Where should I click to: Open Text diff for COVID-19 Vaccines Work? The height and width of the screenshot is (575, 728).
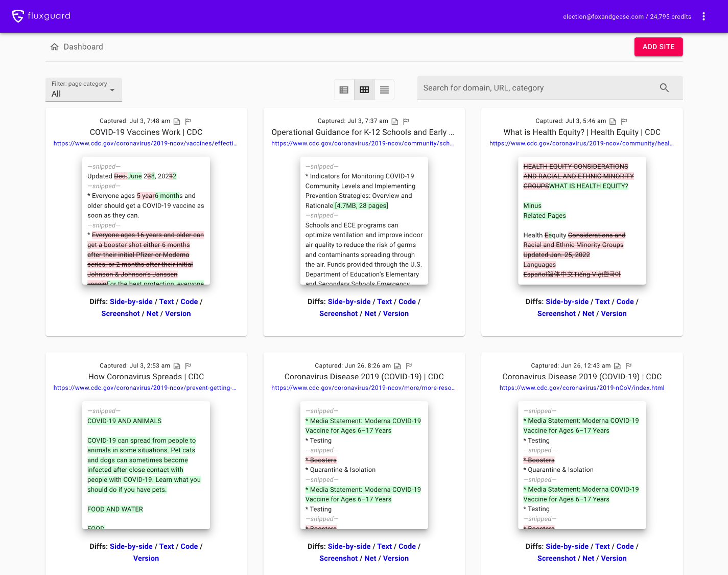(167, 302)
